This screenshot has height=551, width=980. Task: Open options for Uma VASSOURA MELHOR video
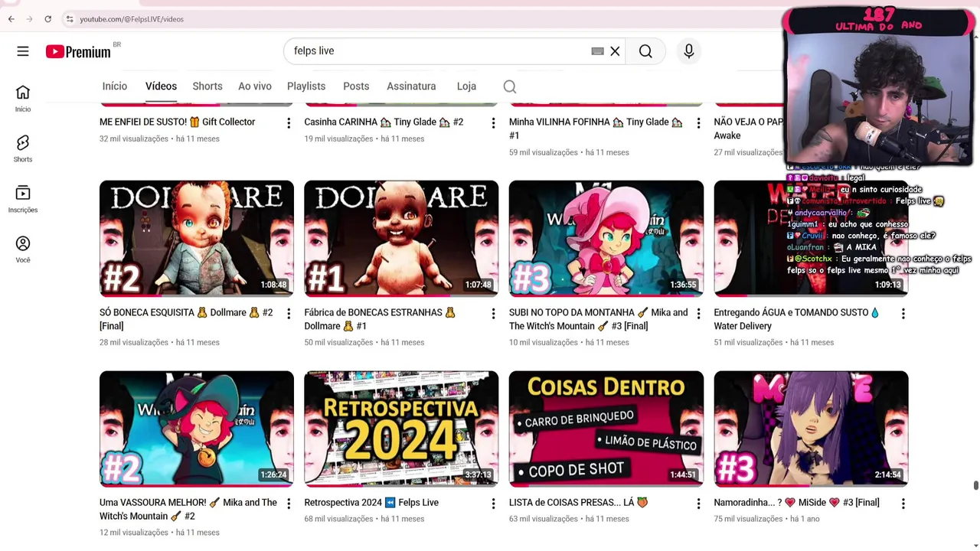tap(289, 504)
